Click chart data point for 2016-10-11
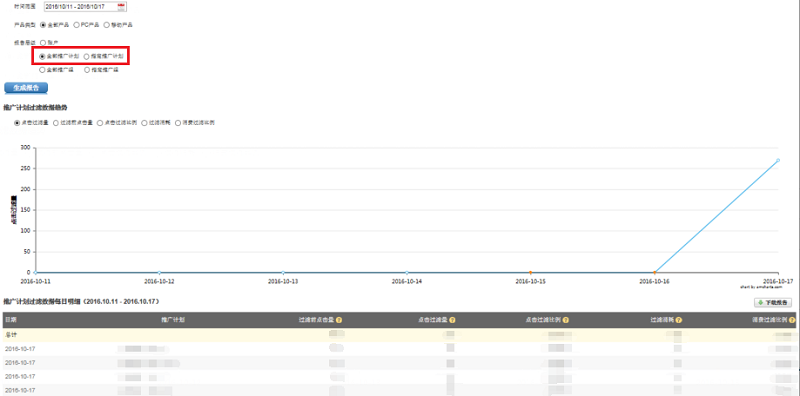The height and width of the screenshot is (396, 800). click(x=35, y=273)
